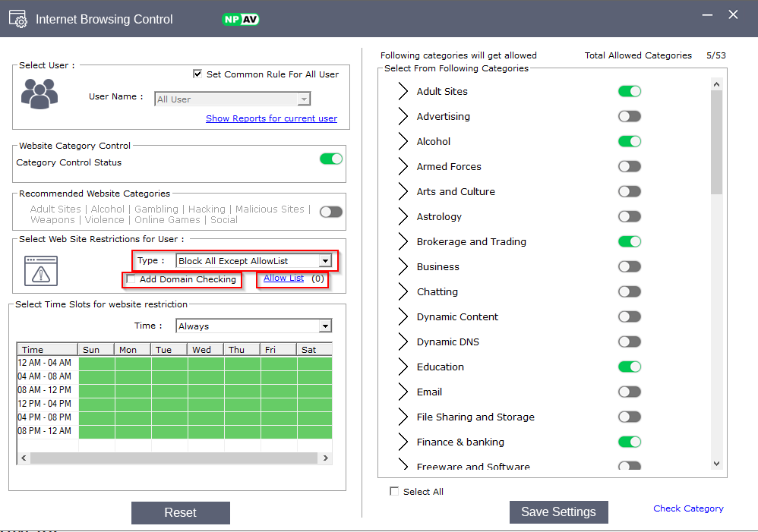Viewport: 758px width, 532px height.
Task: Click the NPAV logo badge
Action: (x=241, y=19)
